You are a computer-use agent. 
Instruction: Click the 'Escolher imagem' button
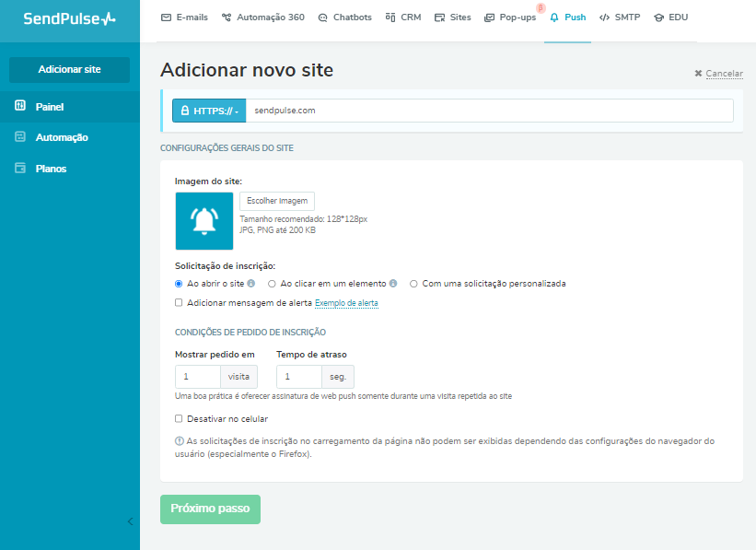[277, 201]
